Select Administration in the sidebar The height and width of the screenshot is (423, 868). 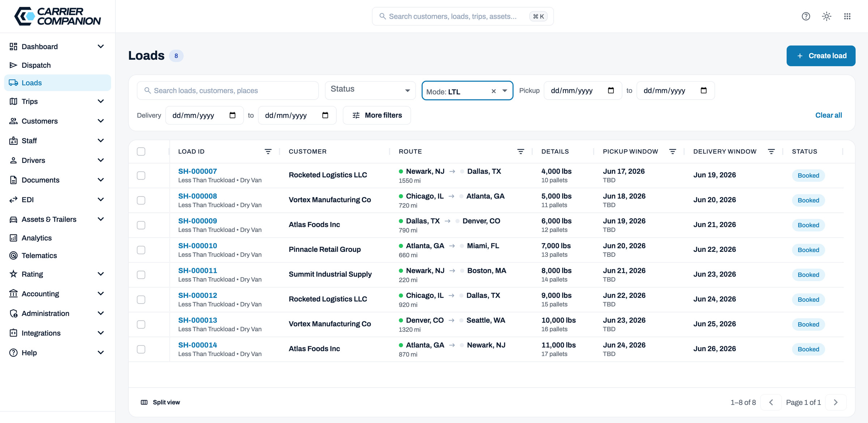pyautogui.click(x=58, y=313)
